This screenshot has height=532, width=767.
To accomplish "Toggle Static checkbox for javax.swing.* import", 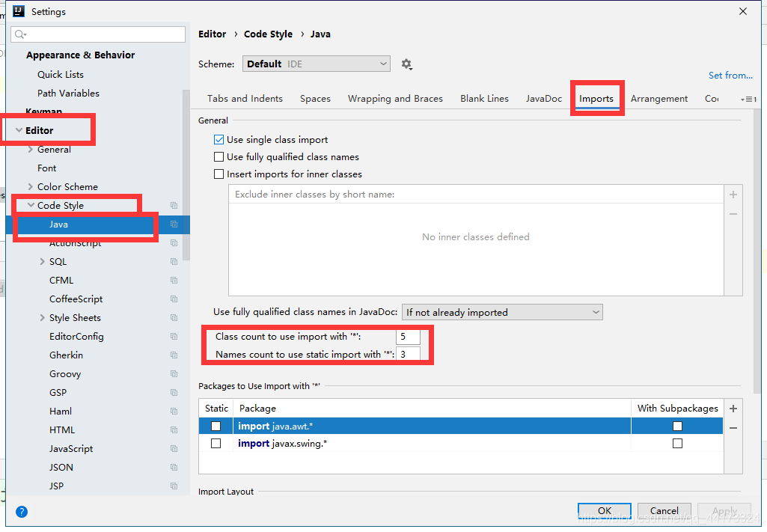I will click(216, 444).
